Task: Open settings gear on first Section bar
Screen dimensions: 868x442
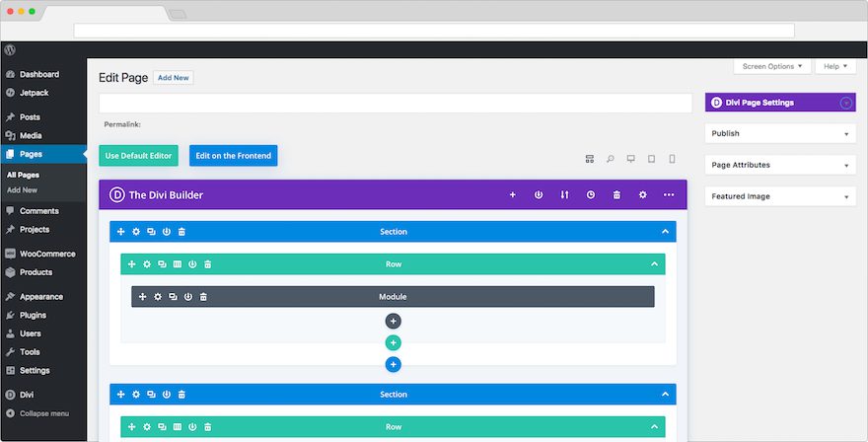Action: pyautogui.click(x=136, y=232)
